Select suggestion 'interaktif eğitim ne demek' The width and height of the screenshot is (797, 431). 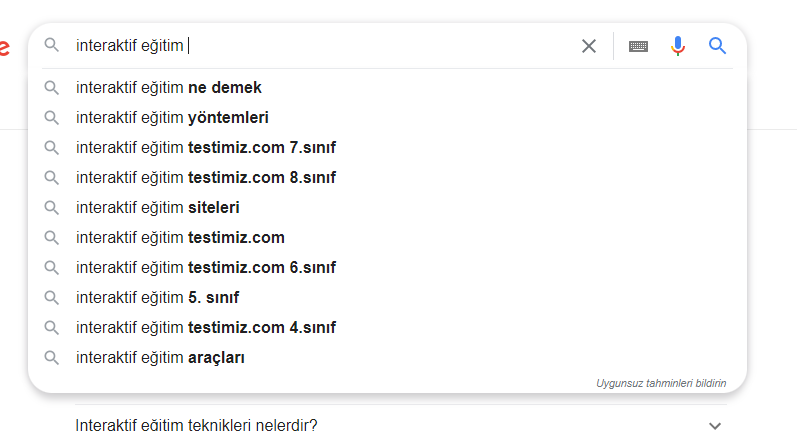387,87
